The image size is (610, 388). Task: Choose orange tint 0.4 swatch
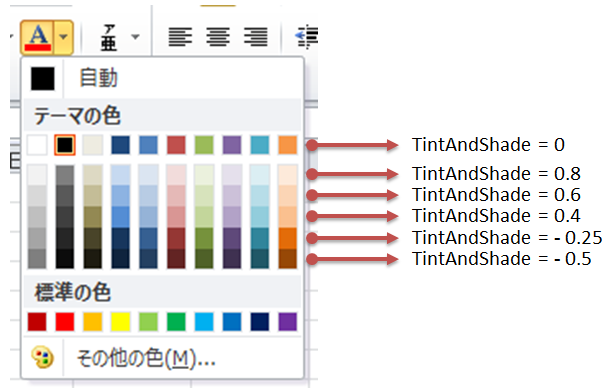288,217
